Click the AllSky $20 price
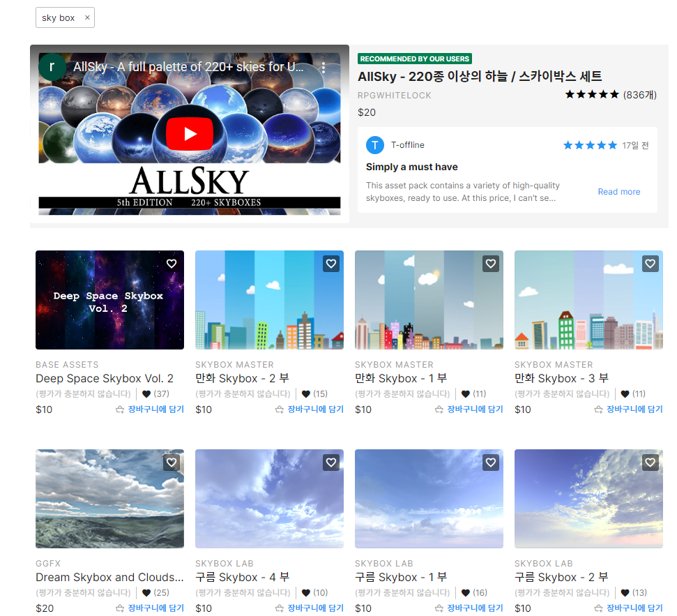Screen dimensions: 677x616 pyautogui.click(x=367, y=112)
